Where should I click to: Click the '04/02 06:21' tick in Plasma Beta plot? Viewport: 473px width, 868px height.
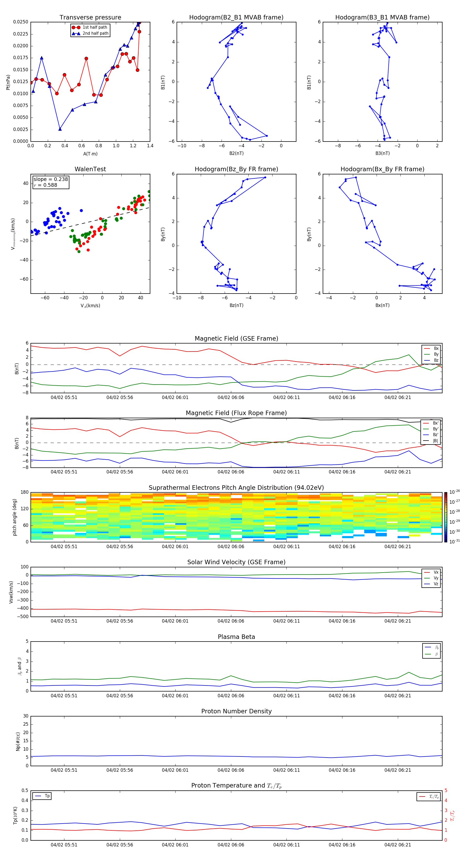pos(398,696)
